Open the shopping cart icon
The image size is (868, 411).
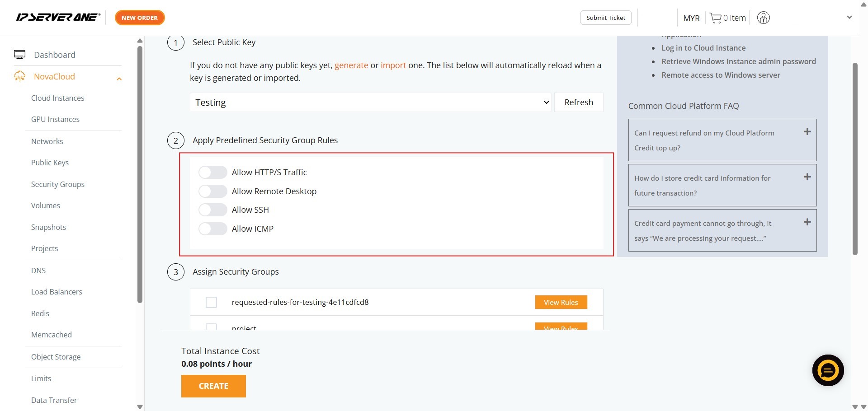pos(715,18)
